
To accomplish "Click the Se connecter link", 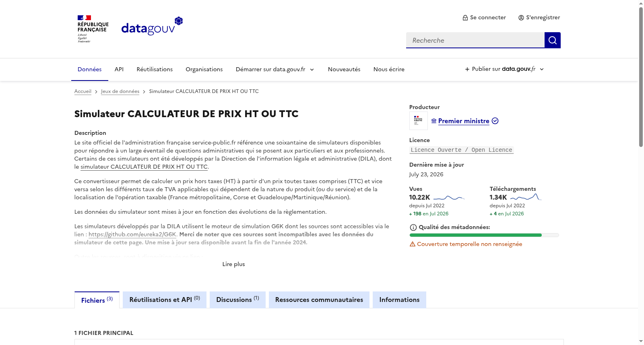I will pyautogui.click(x=484, y=18).
